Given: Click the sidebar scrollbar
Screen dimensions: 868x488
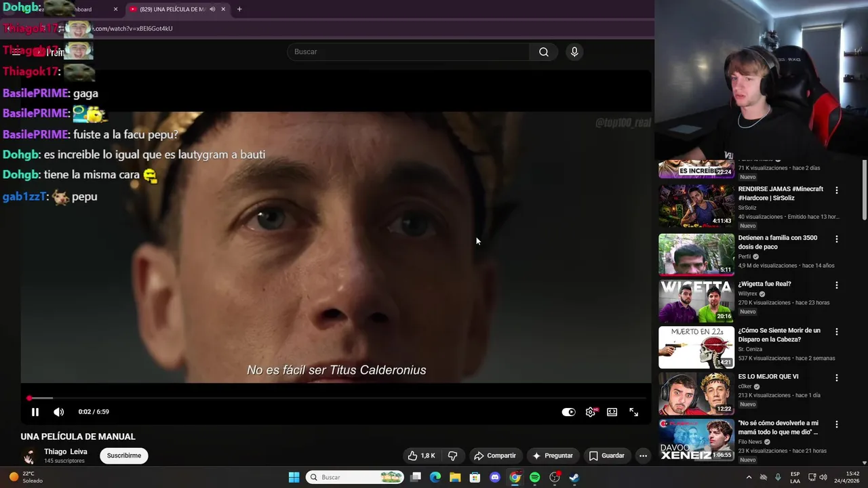Looking at the screenshot, I should 864,190.
